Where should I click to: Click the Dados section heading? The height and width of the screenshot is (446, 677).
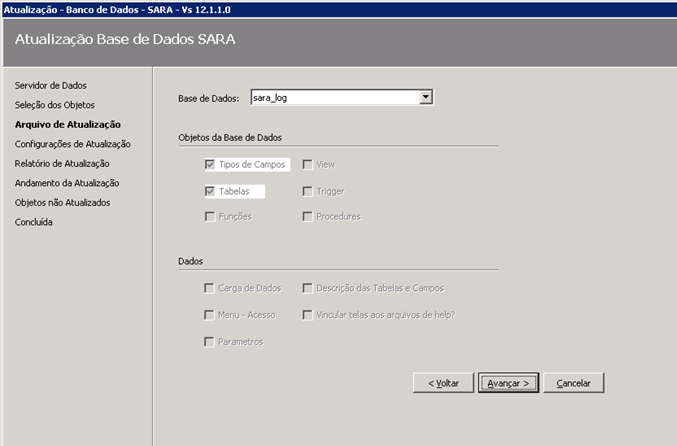[x=190, y=261]
